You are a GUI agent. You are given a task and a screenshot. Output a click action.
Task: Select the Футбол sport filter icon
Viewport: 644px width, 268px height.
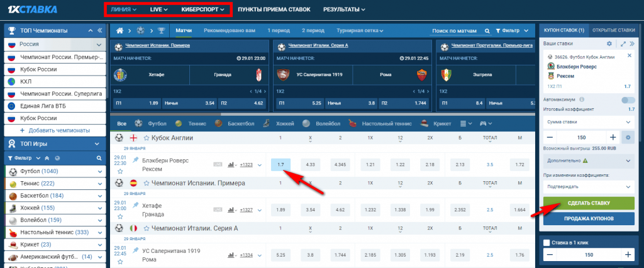click(138, 123)
